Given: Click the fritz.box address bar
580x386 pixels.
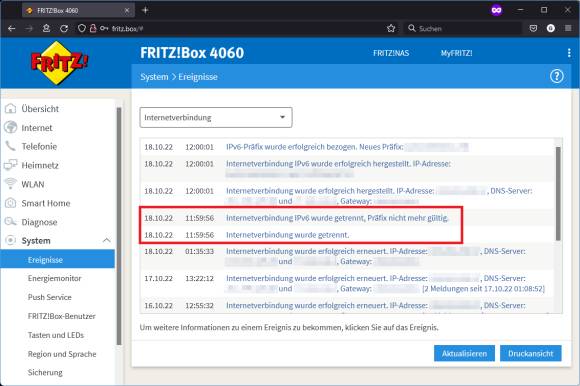Looking at the screenshot, I should tap(237, 28).
